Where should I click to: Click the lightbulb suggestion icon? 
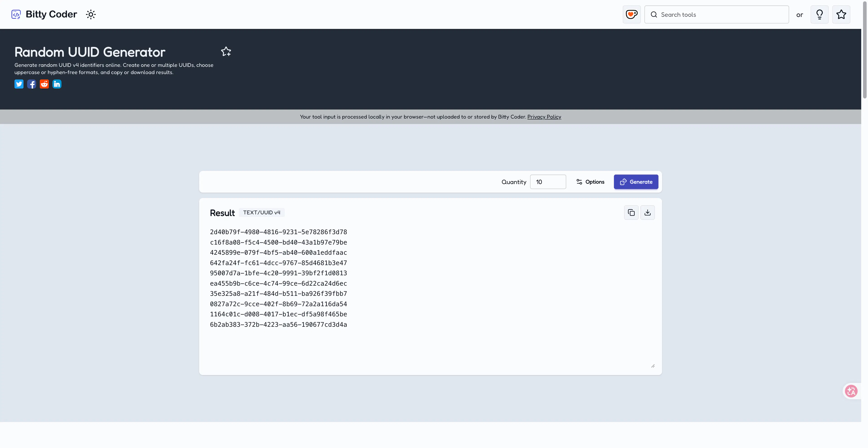(819, 14)
